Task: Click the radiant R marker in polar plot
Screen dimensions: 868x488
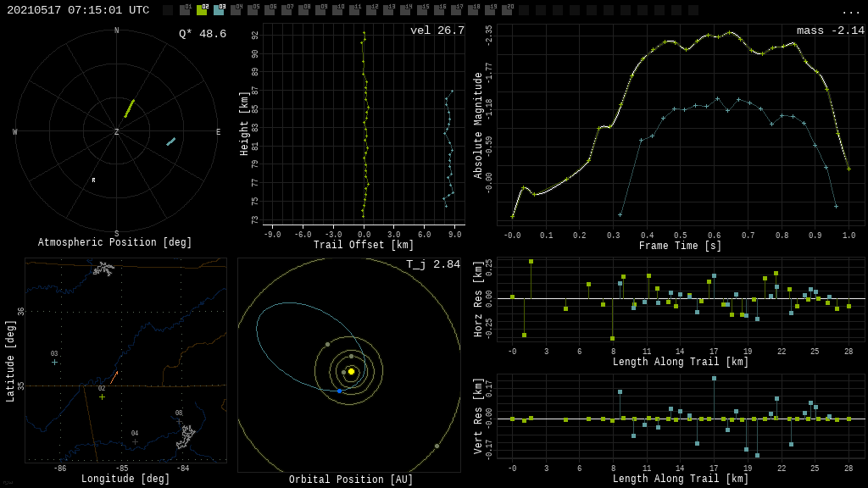Action: click(93, 180)
